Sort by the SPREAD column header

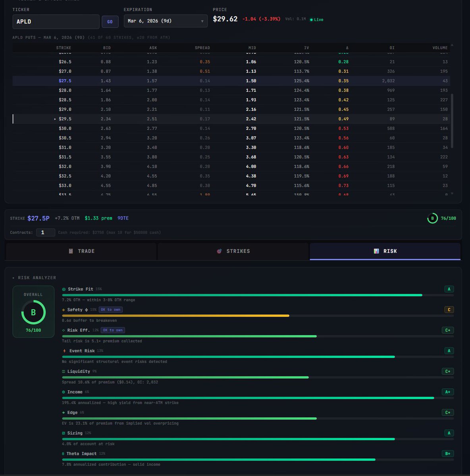[x=202, y=48]
